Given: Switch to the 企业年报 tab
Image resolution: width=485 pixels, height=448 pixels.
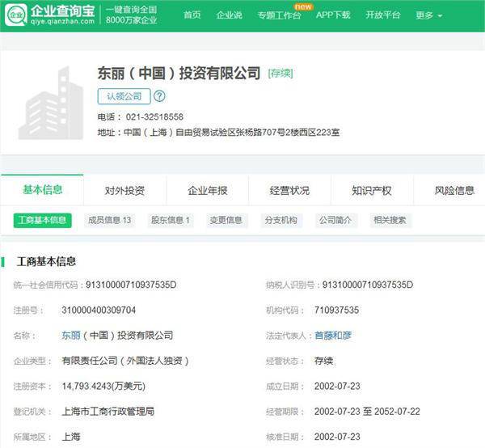Looking at the screenshot, I should (x=207, y=191).
